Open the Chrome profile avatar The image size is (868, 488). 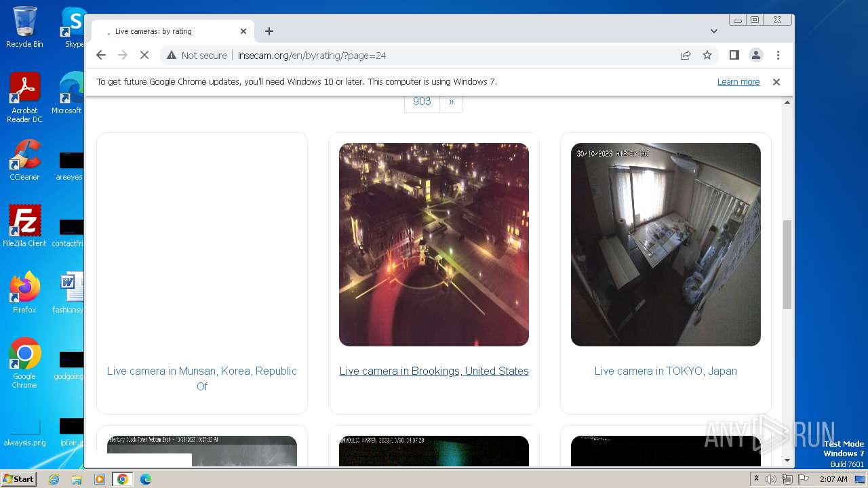pos(756,55)
